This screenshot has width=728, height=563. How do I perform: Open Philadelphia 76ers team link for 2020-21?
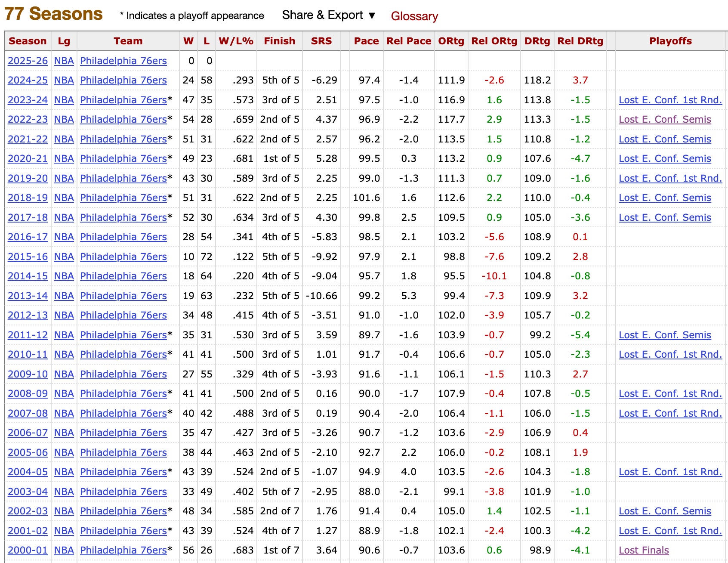[x=123, y=159]
